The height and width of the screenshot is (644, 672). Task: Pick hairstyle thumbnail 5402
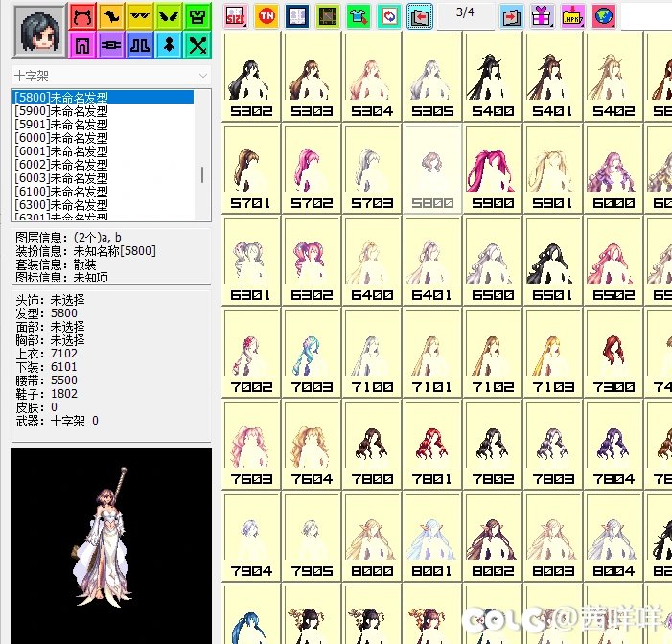point(614,77)
